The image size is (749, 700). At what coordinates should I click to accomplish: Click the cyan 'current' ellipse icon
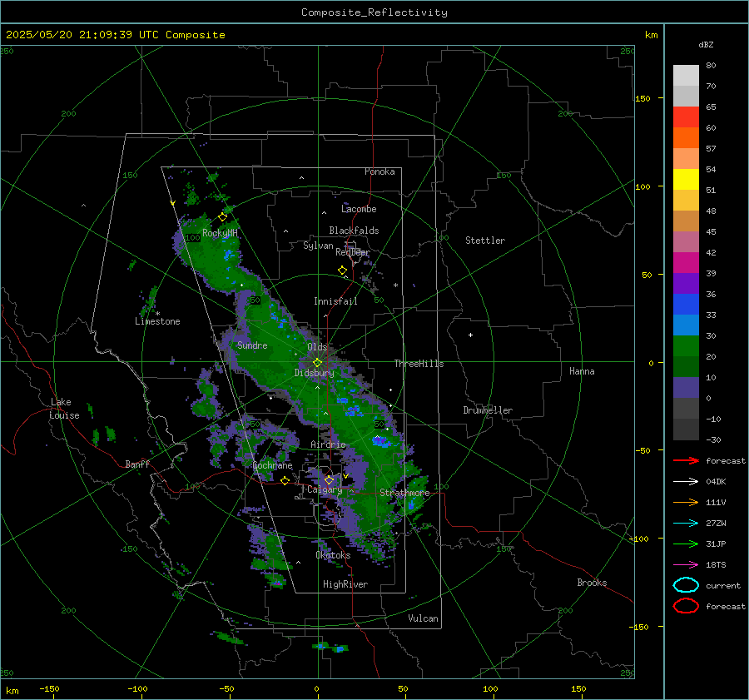coord(686,585)
